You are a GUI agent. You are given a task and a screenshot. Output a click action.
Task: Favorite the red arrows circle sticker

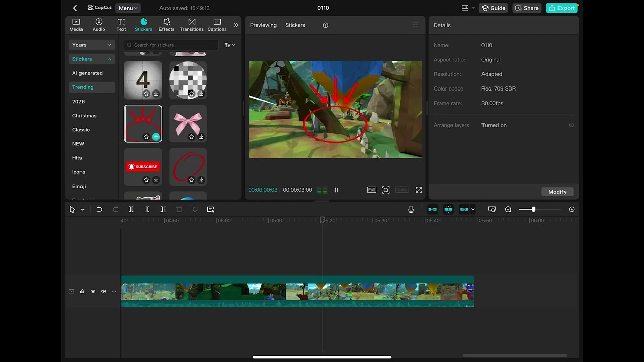click(x=146, y=137)
